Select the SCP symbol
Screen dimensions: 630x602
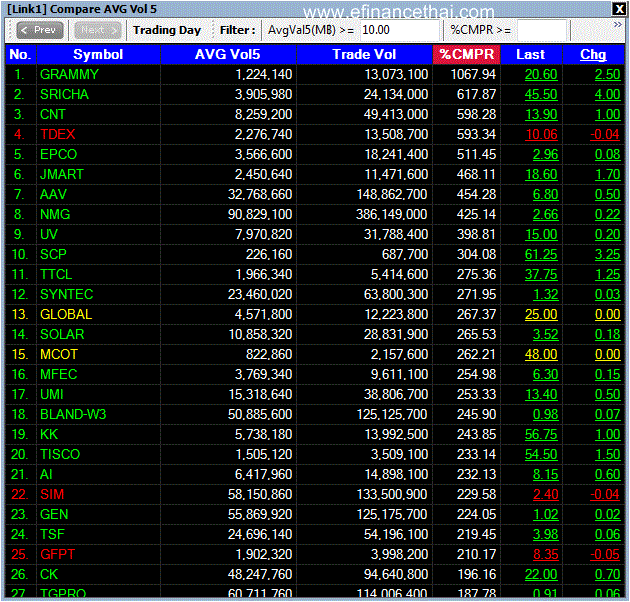(53, 254)
